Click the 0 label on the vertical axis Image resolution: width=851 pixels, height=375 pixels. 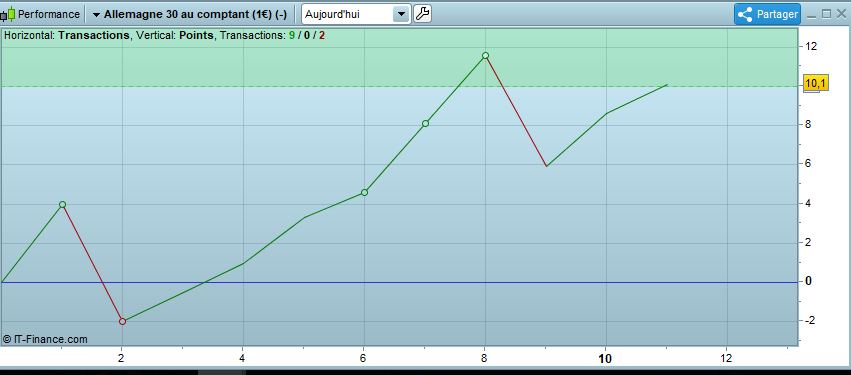click(x=809, y=281)
